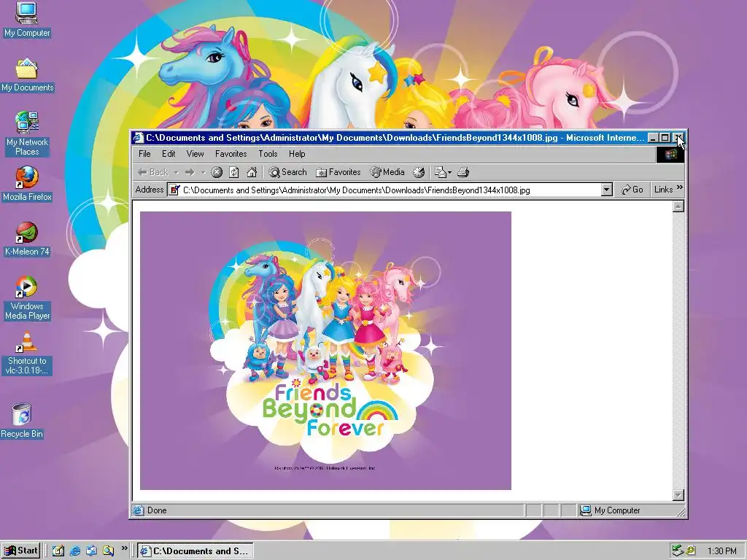Open the Forward history dropdown arrow

click(x=203, y=172)
